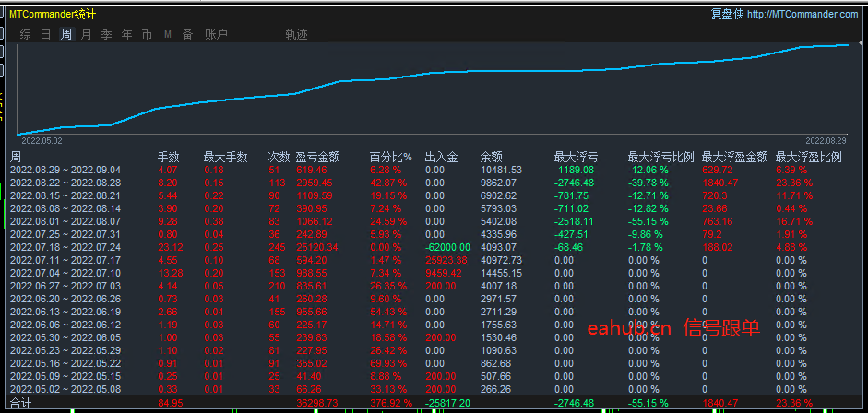Select the 2022.08.08 ~ 2022.08.14 week row
Image resolution: width=868 pixels, height=413 pixels.
pos(434,208)
